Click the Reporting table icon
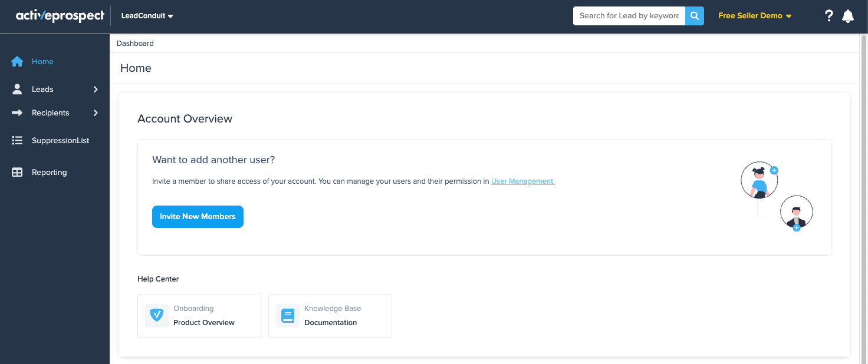 [17, 173]
